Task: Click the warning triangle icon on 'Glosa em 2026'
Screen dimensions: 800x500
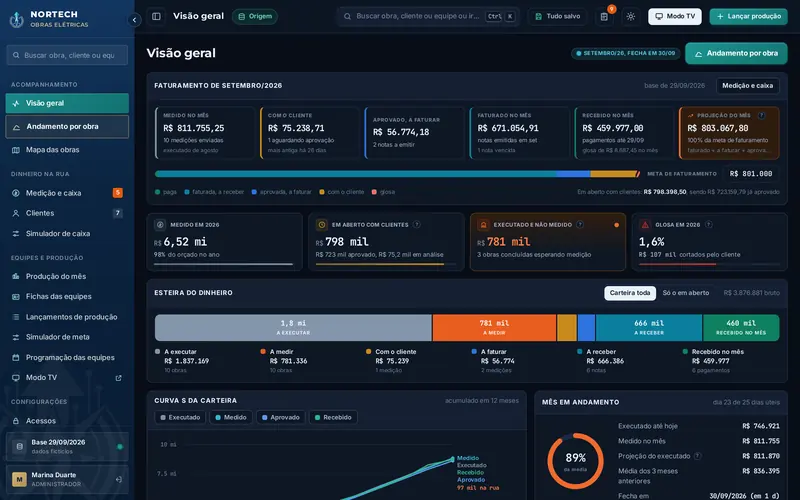Action: (645, 224)
